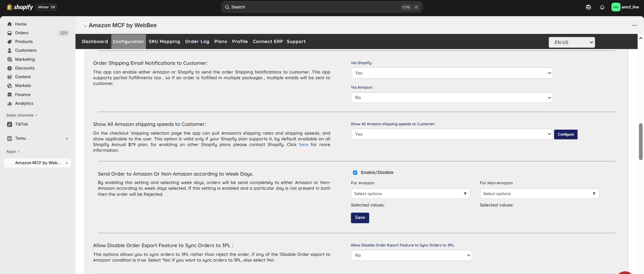Open the Allow Disable Order Export dropdown
Image resolution: width=644 pixels, height=274 pixels.
click(x=411, y=256)
